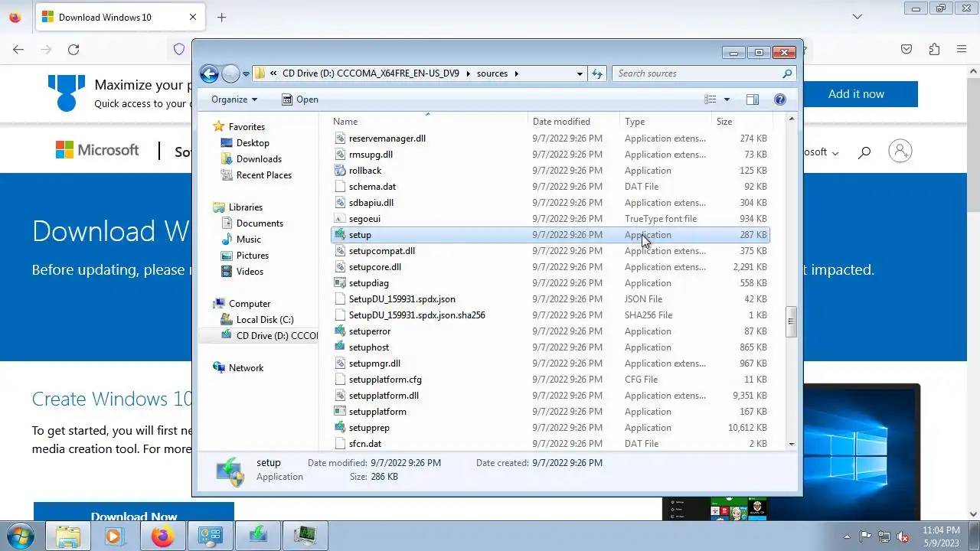Click the Add it now button
Image resolution: width=980 pixels, height=551 pixels.
[856, 94]
